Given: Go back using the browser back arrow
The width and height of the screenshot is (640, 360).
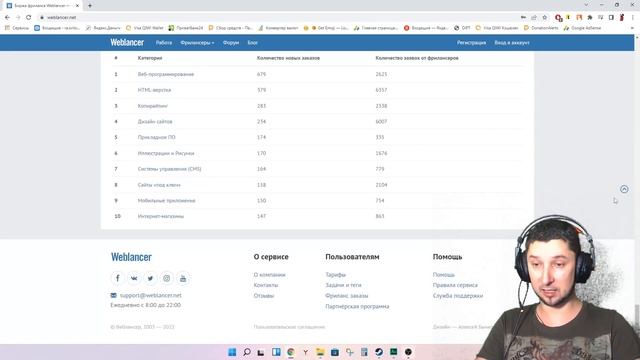Looking at the screenshot, I should click(x=7, y=18).
